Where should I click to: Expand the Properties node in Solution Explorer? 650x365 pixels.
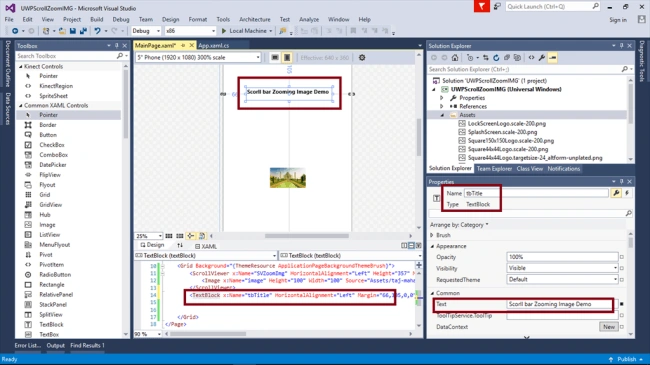(x=442, y=98)
